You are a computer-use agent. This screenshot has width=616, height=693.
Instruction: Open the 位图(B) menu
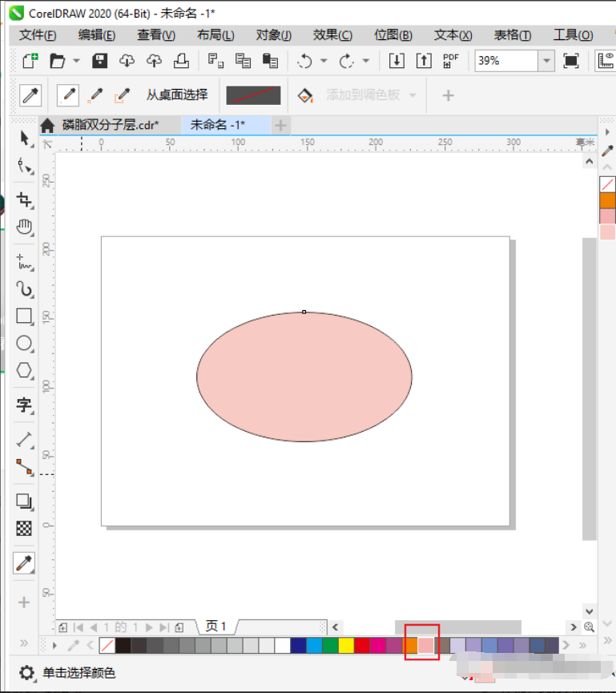pyautogui.click(x=393, y=35)
